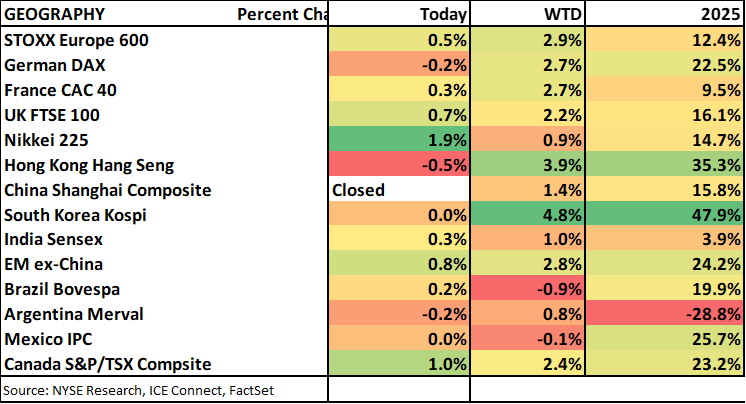Select the South Korea Kospi 47.9% cell
Screen dimensions: 746x404
(x=665, y=215)
